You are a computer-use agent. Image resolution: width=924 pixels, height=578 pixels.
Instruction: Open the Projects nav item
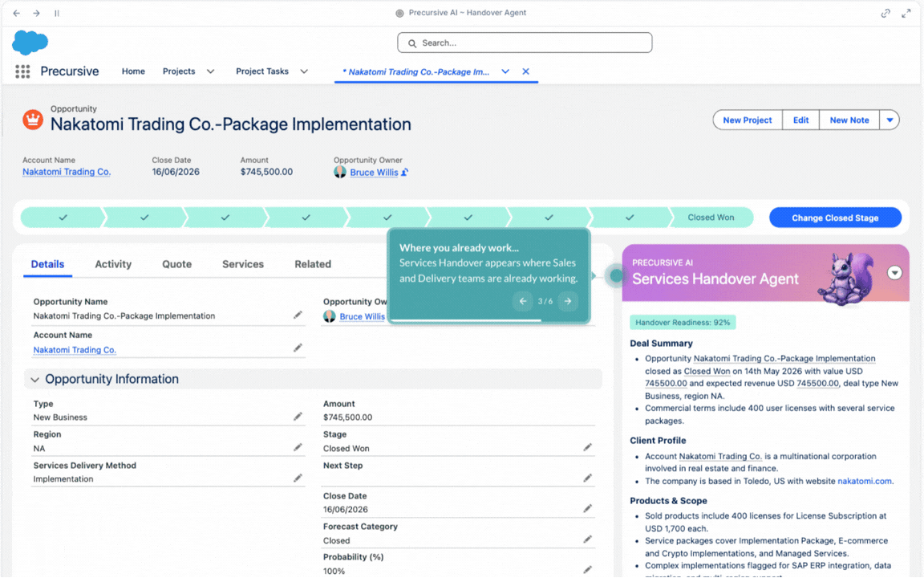click(179, 71)
